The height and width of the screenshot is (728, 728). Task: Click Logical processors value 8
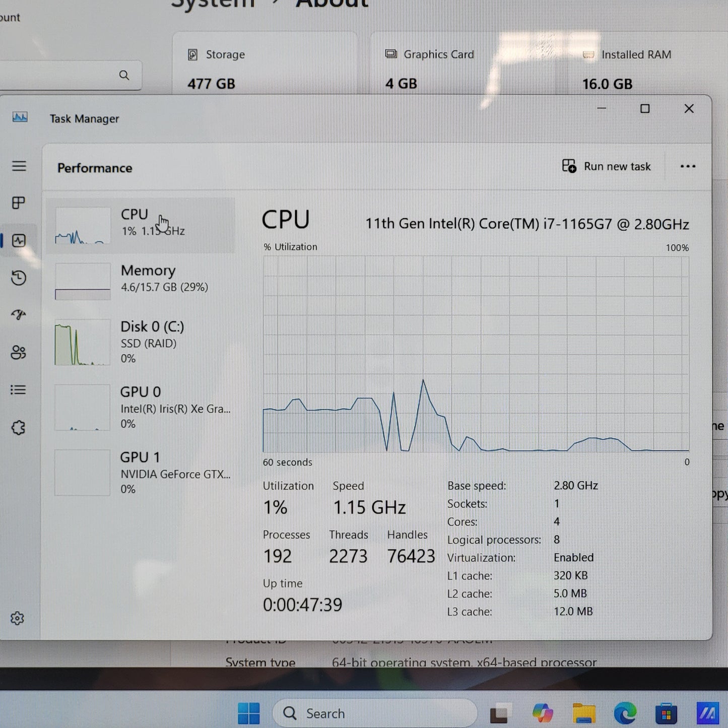click(557, 540)
